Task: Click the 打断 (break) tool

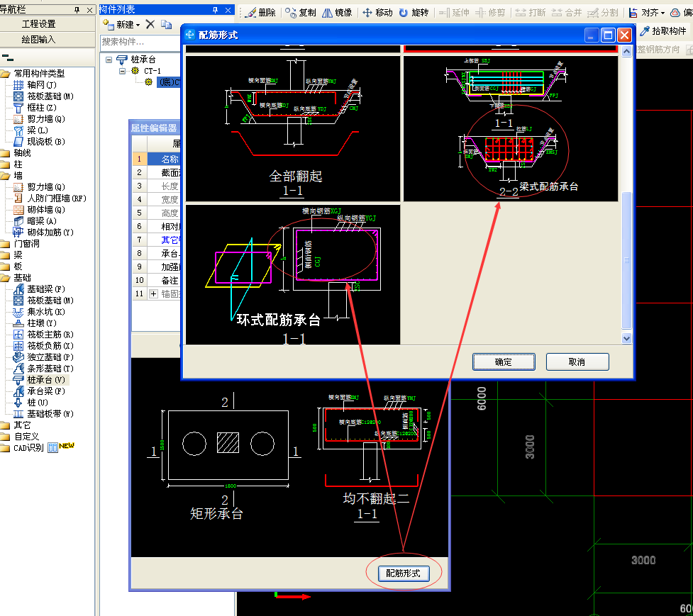Action: 531,12
